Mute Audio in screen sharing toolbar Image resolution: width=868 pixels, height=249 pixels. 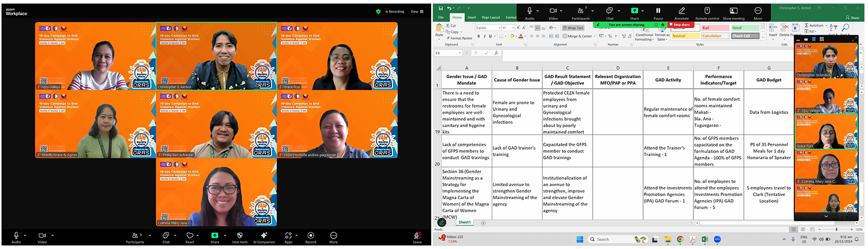click(530, 13)
